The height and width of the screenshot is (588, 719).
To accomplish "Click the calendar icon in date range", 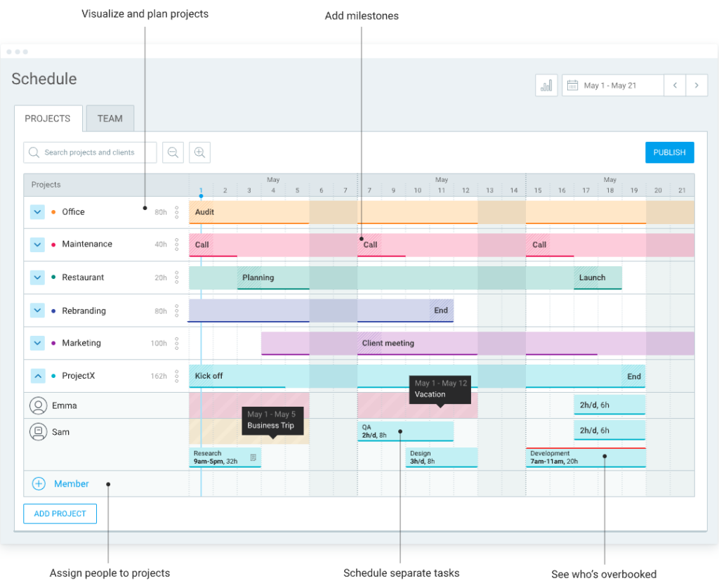I will (572, 85).
